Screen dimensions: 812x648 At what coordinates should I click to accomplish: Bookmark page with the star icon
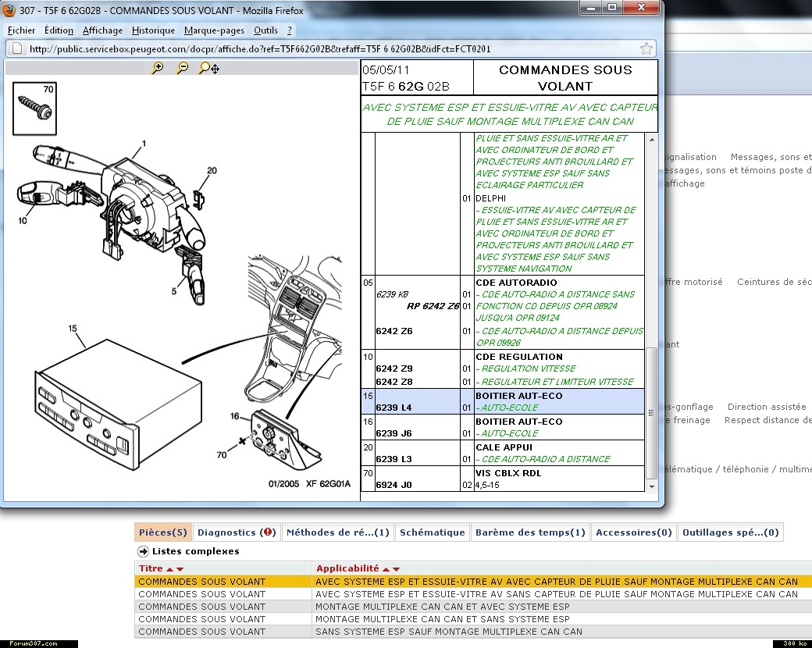(x=646, y=48)
